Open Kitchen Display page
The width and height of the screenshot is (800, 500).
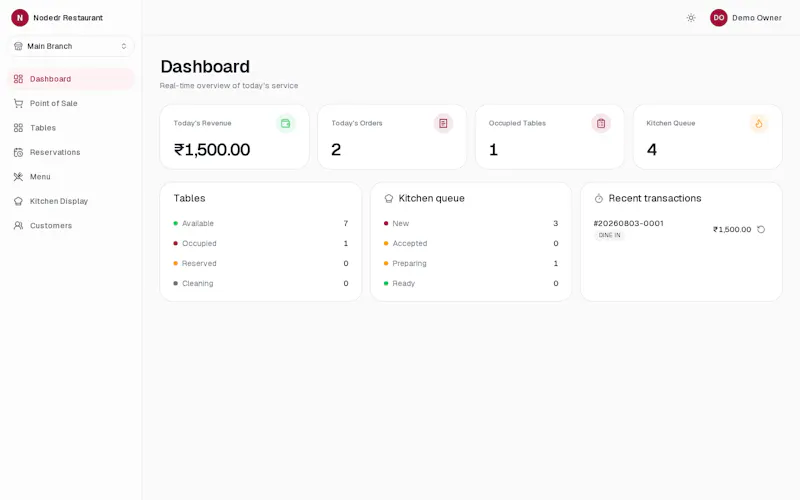(x=70, y=202)
